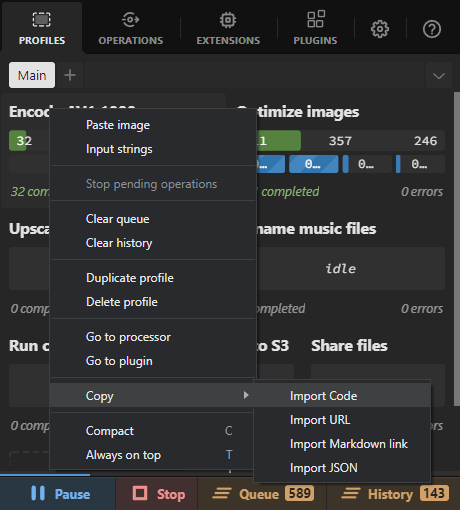This screenshot has width=460, height=510.
Task: Copy Import JSON
Action: pyautogui.click(x=342, y=468)
